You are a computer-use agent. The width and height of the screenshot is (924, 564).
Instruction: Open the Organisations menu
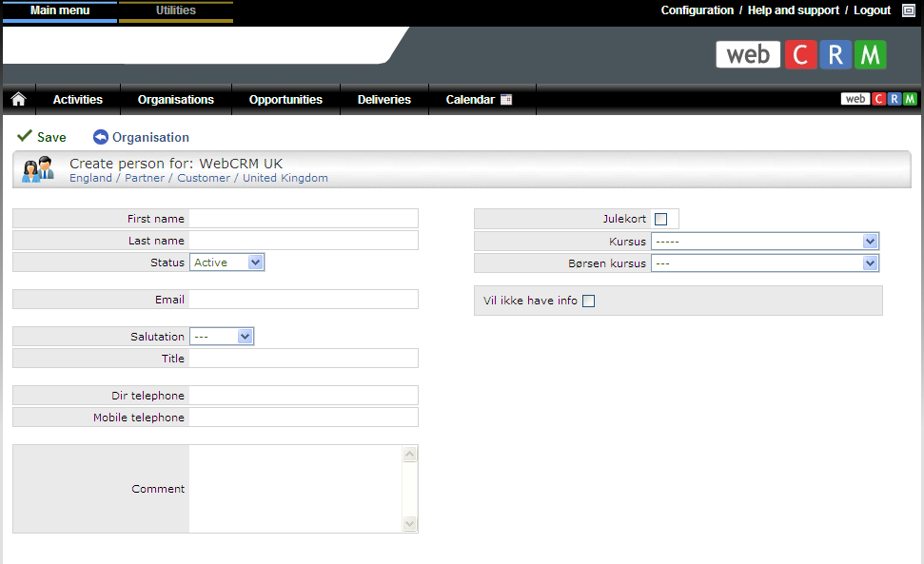pyautogui.click(x=176, y=100)
